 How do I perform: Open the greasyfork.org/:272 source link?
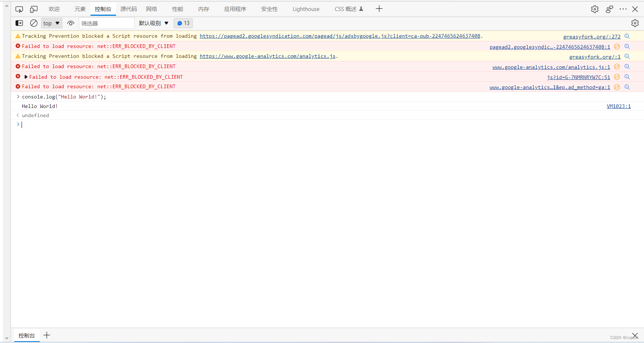point(592,37)
